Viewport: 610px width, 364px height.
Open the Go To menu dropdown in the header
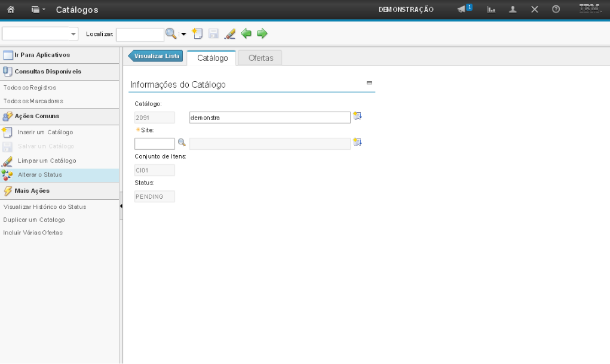(x=38, y=10)
